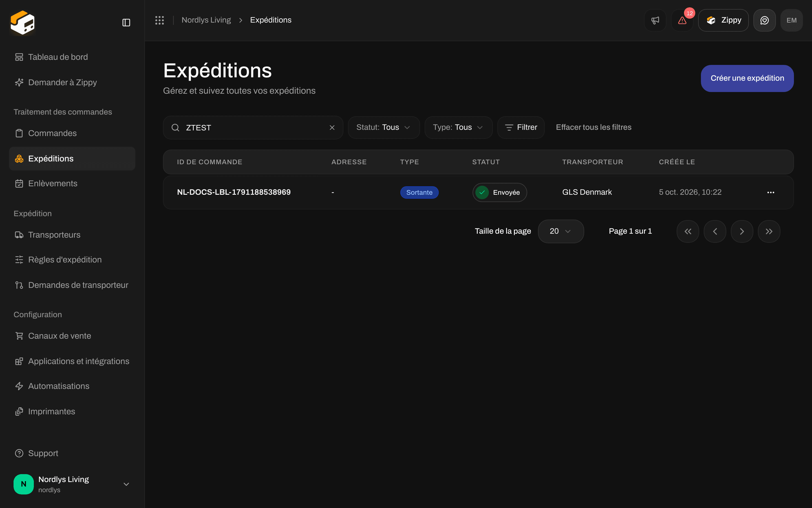Open Demandes de transporteur

click(x=72, y=285)
